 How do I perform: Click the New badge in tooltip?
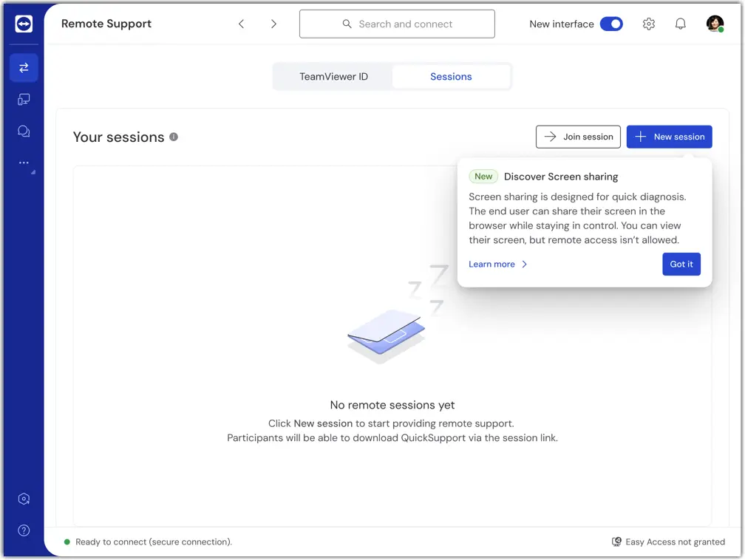[483, 177]
